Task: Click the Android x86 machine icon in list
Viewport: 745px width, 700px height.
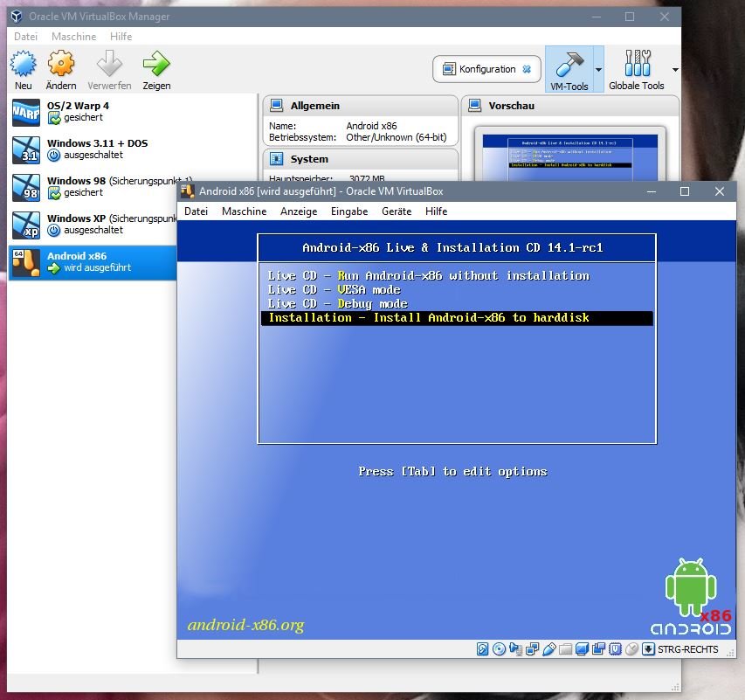Action: tap(26, 263)
